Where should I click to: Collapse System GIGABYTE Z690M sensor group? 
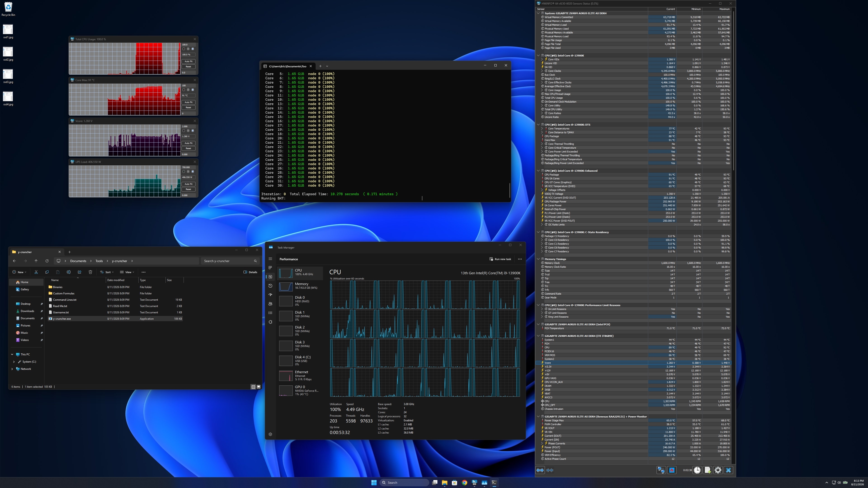coord(538,13)
